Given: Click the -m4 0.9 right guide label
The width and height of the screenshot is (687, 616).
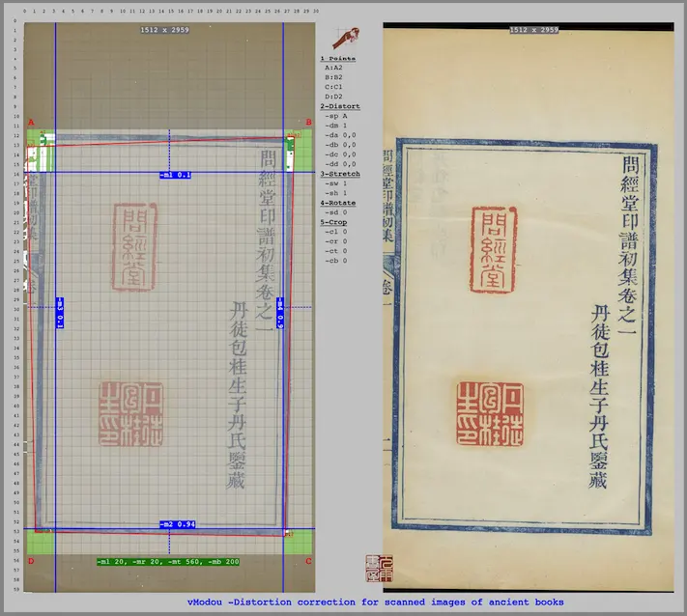Looking at the screenshot, I should [x=280, y=313].
